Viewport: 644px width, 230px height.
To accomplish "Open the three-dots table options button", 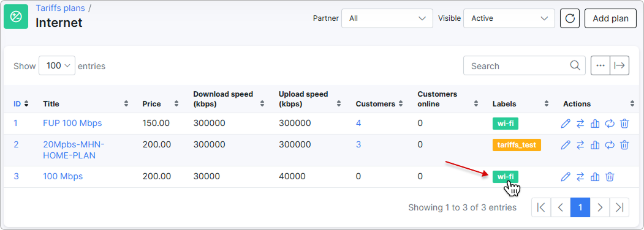I will click(x=600, y=65).
